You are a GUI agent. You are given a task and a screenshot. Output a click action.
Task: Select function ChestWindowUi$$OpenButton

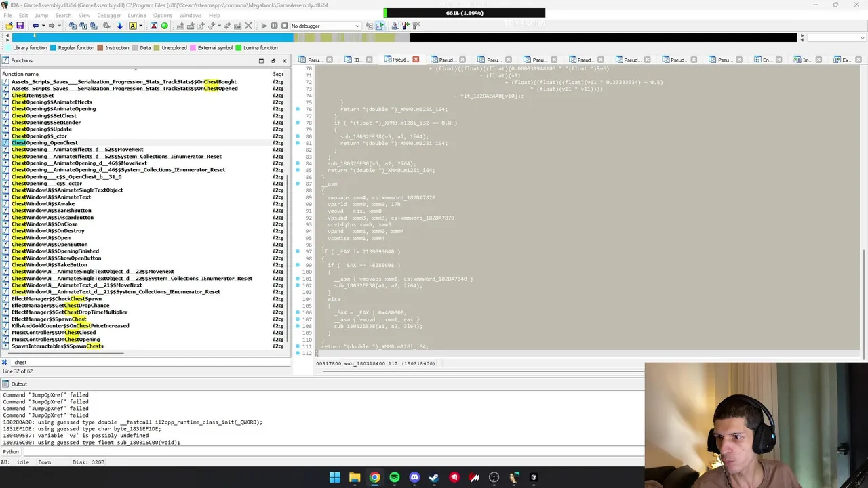[x=50, y=245]
